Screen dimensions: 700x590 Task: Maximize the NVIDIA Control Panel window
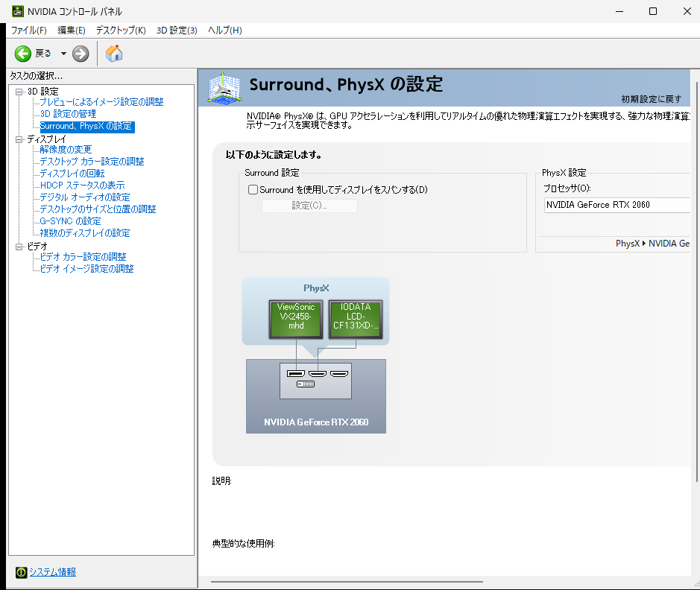pos(653,11)
